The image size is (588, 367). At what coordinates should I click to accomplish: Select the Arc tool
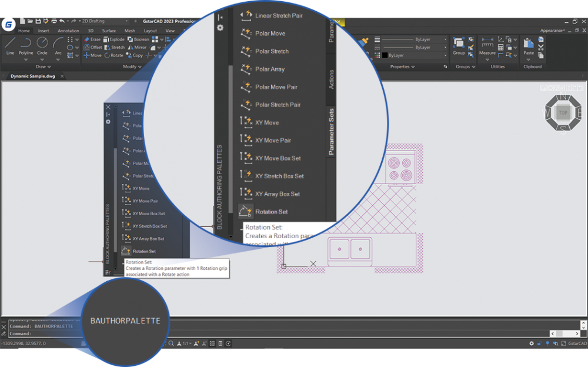58,45
